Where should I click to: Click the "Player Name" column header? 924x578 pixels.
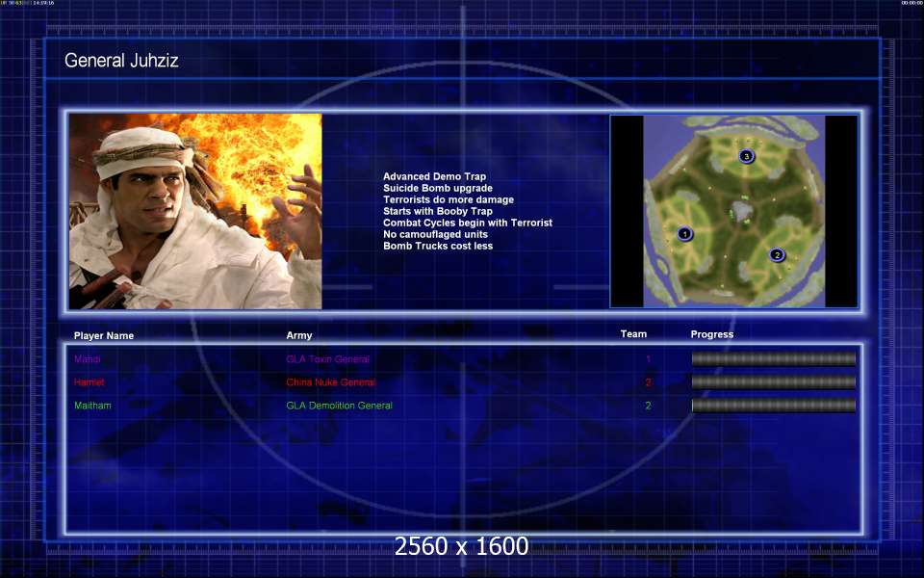[x=104, y=335]
